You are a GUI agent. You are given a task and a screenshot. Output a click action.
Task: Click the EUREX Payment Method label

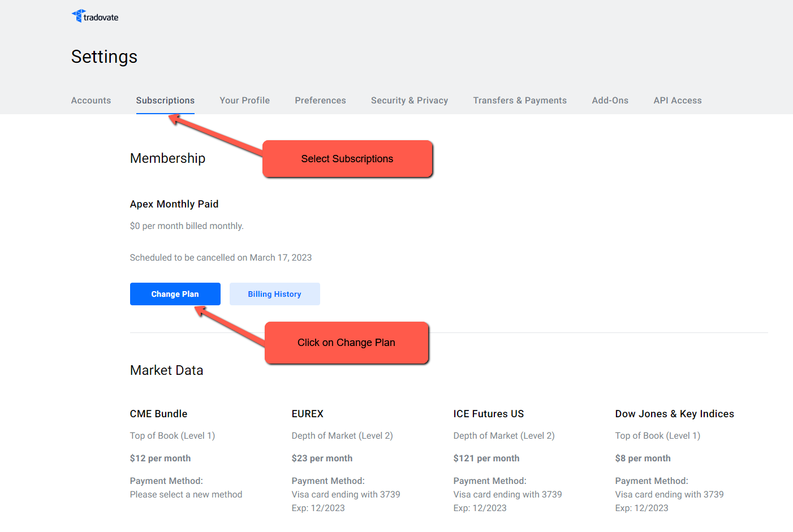(x=328, y=481)
